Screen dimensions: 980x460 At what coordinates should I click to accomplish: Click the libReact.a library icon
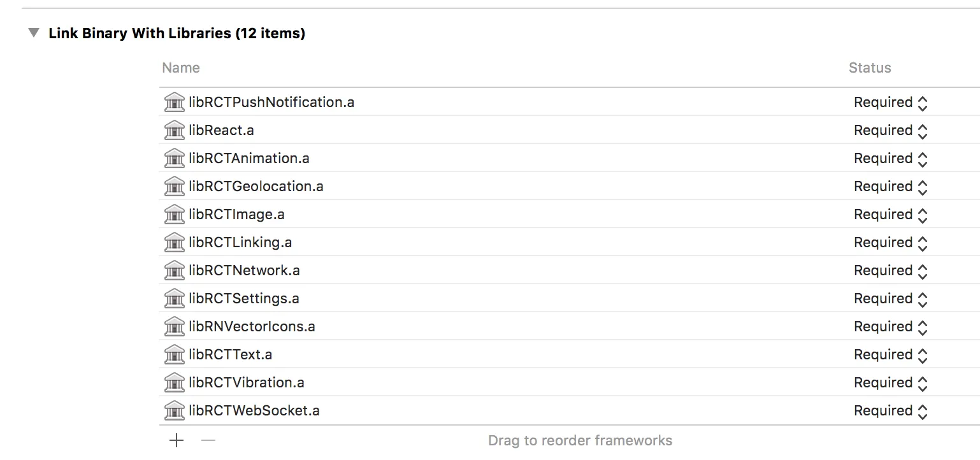point(174,131)
